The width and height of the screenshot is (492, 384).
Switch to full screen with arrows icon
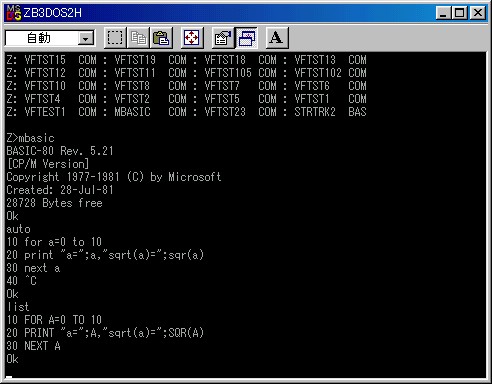[192, 38]
